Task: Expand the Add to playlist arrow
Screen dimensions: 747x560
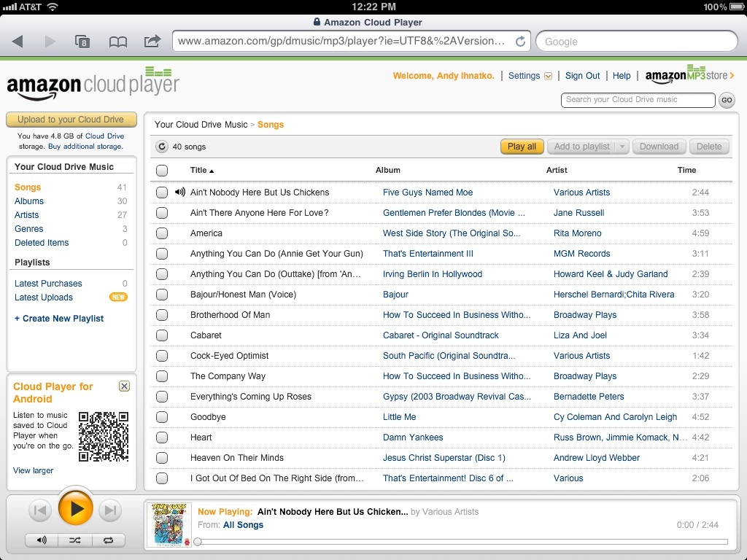Action: pyautogui.click(x=622, y=147)
